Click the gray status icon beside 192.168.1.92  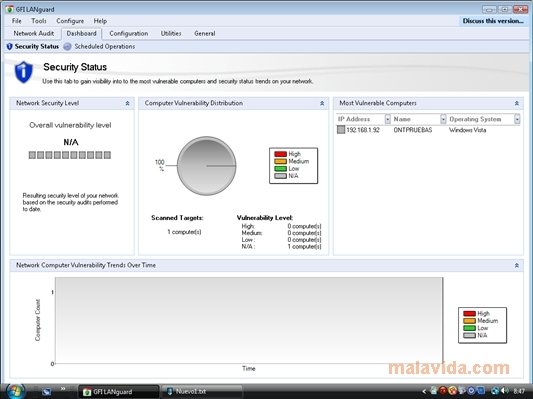click(x=341, y=130)
